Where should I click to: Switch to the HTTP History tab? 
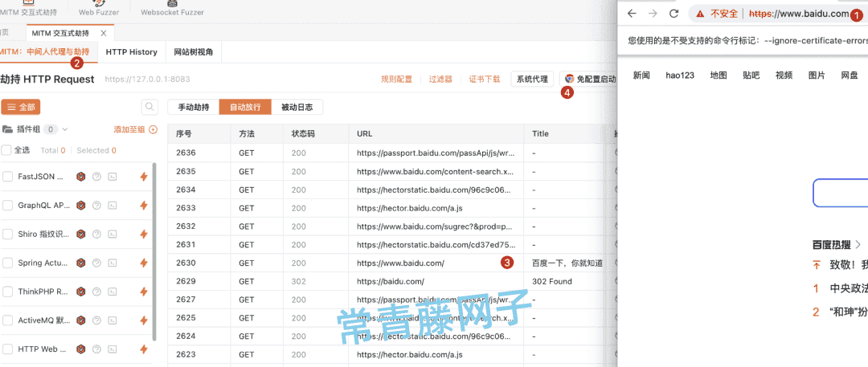[131, 52]
